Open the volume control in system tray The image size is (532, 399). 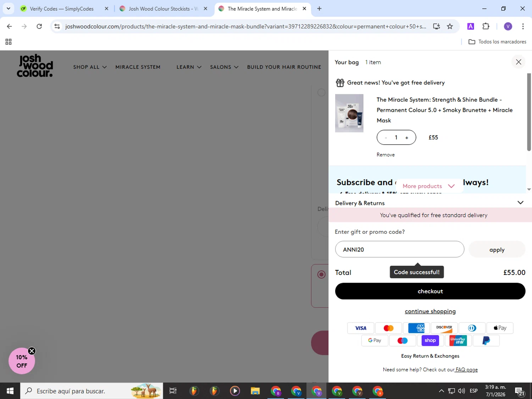click(x=461, y=391)
